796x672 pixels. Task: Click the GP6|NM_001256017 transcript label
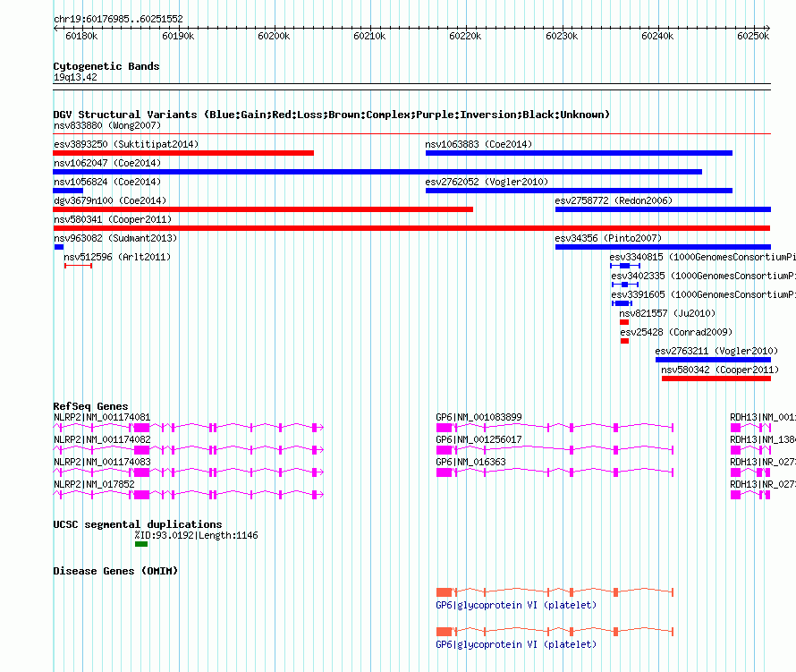(478, 439)
